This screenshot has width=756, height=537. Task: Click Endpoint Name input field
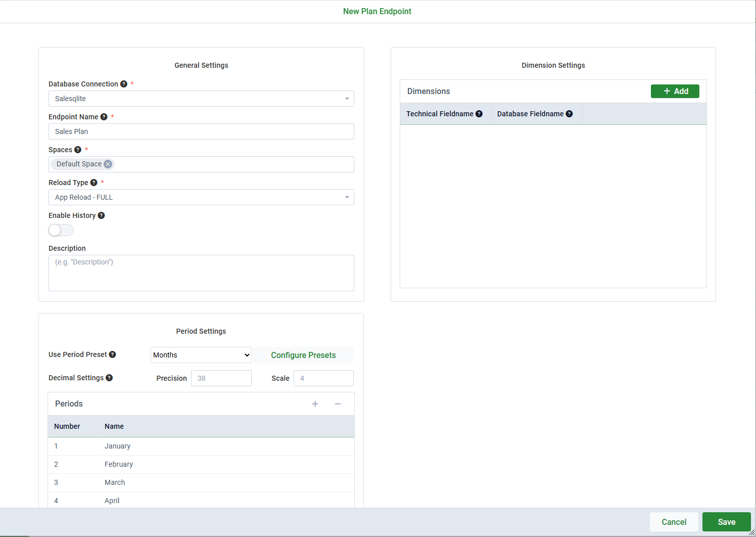[x=201, y=131]
